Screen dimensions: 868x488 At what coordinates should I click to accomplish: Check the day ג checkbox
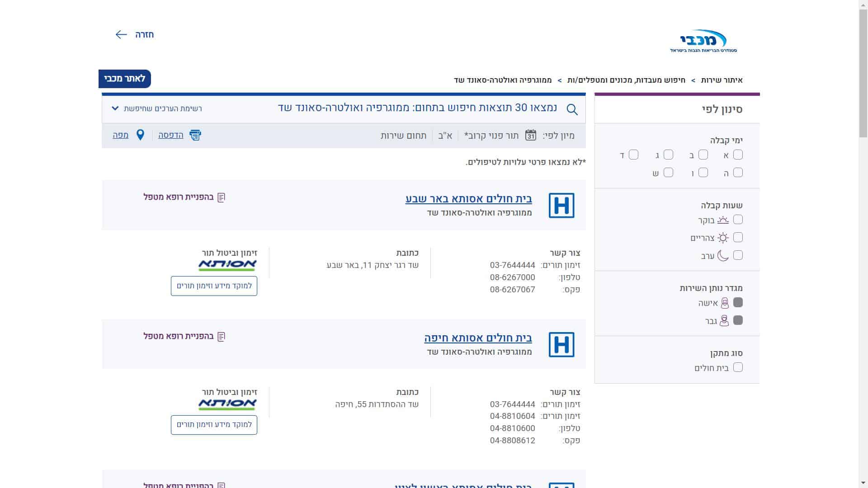pyautogui.click(x=668, y=155)
